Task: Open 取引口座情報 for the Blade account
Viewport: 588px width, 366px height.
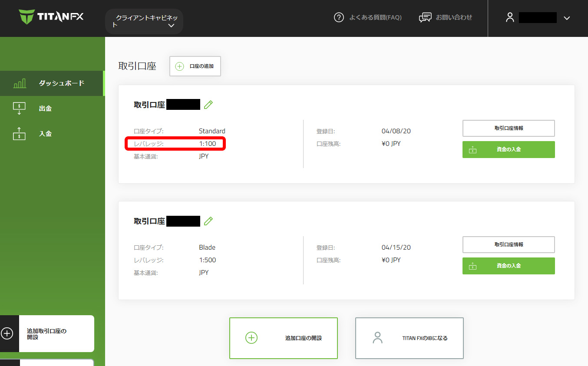Action: (x=509, y=244)
